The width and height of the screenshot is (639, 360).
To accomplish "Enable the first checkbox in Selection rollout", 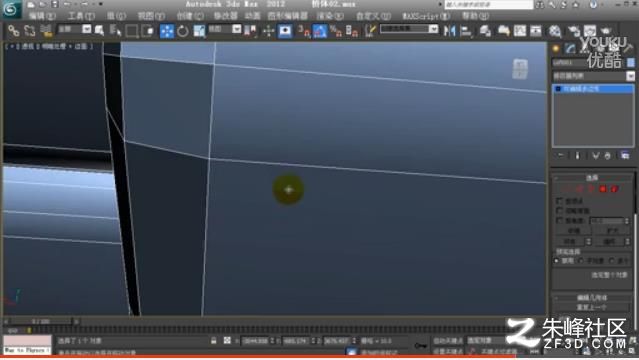I will coord(560,201).
